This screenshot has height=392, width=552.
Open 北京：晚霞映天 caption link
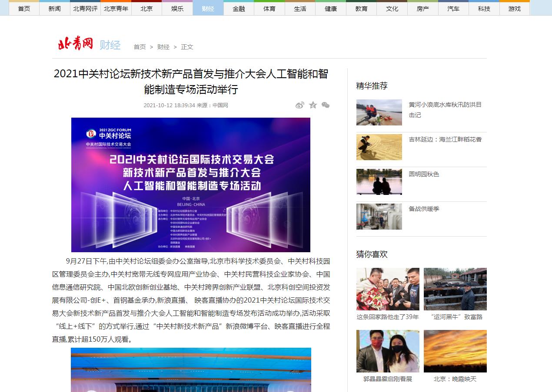coord(455,379)
